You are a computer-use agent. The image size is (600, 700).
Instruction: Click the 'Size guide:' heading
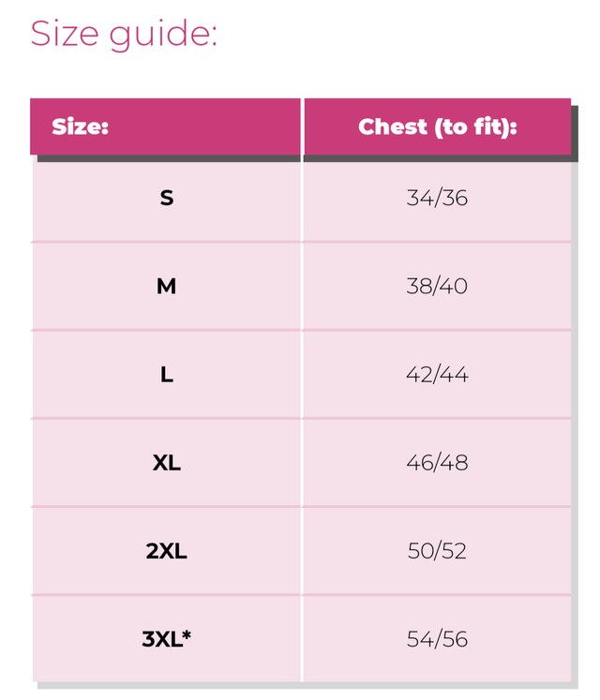(x=124, y=34)
